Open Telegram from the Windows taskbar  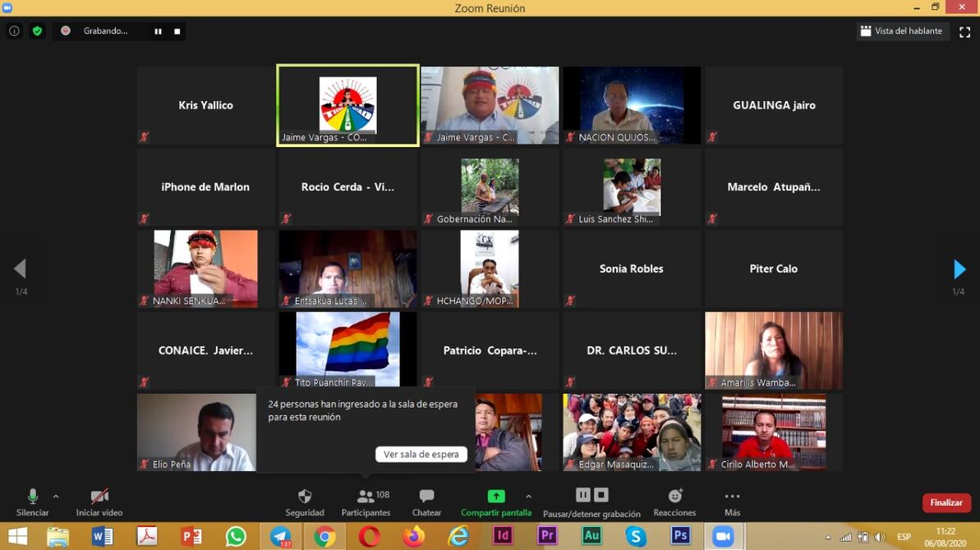tap(280, 536)
